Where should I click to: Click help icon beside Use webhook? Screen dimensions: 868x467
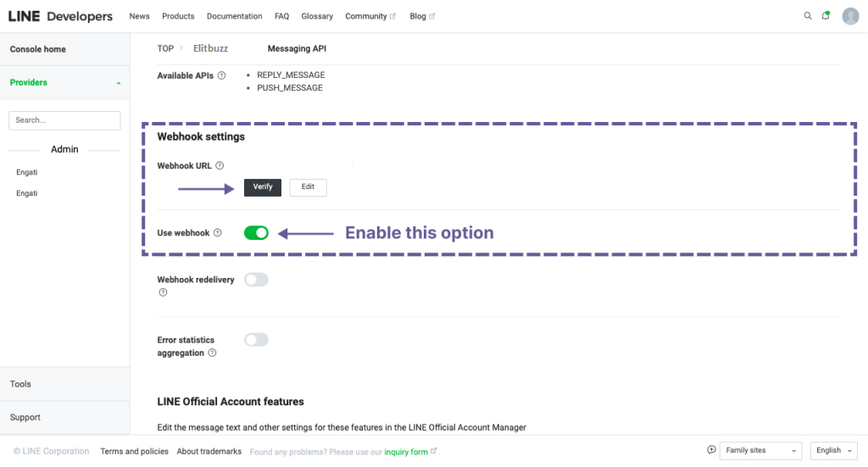[x=218, y=233]
